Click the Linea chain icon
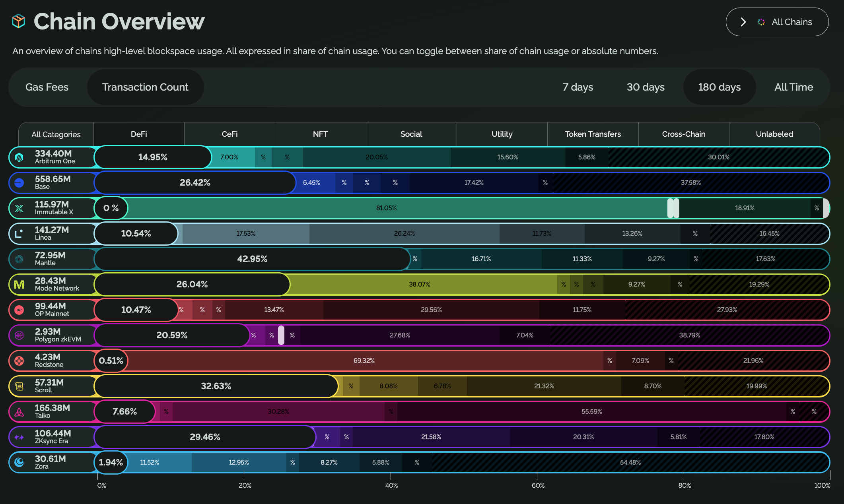Screen dimensions: 844x504 [19, 234]
